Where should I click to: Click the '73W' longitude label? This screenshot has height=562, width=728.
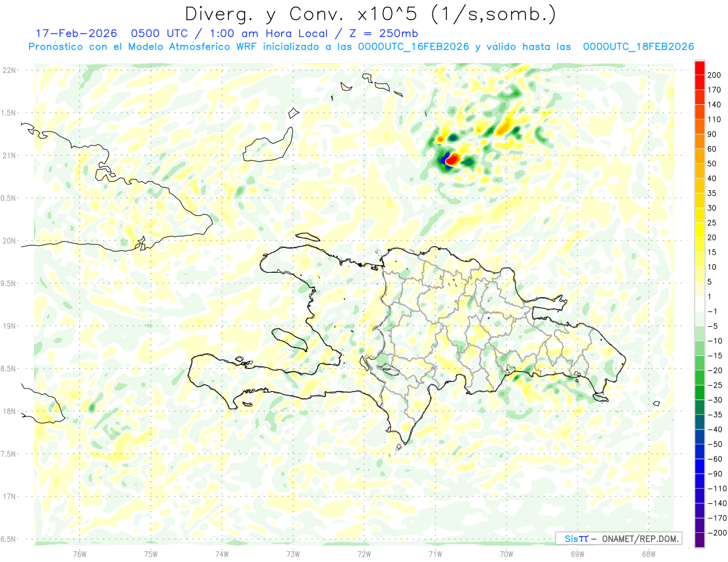click(293, 554)
